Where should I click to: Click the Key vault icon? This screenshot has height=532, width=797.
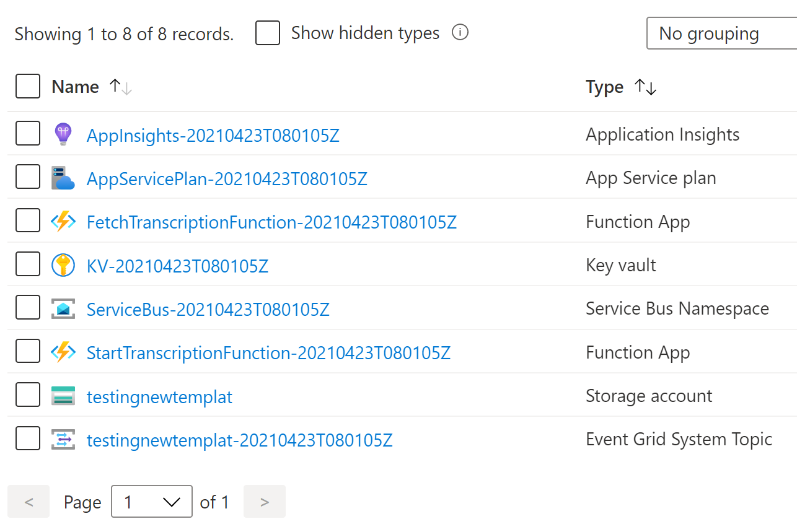click(63, 266)
